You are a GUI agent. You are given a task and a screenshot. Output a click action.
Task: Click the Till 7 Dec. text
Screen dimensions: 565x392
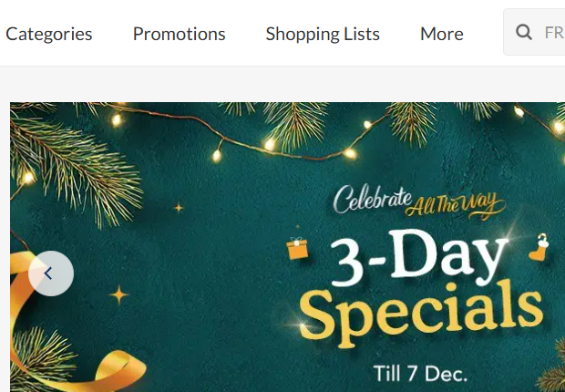pos(420,373)
